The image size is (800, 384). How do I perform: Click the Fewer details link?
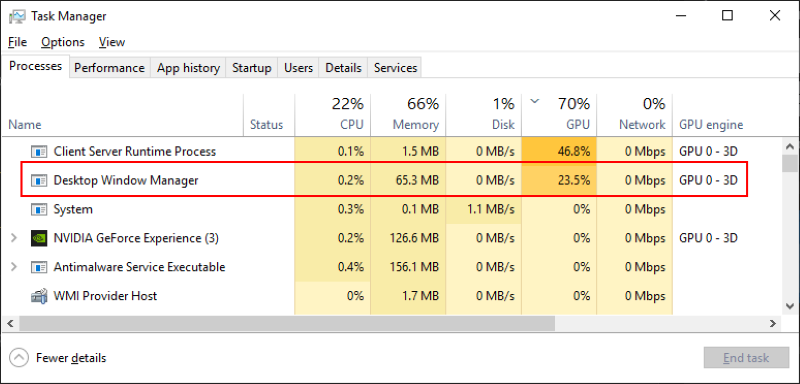pos(71,358)
